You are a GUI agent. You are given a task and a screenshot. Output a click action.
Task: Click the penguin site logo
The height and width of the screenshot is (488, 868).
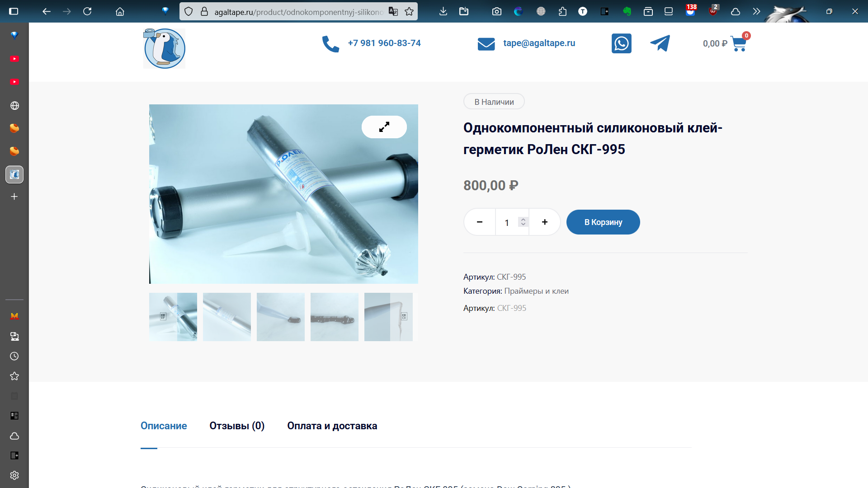pyautogui.click(x=164, y=48)
